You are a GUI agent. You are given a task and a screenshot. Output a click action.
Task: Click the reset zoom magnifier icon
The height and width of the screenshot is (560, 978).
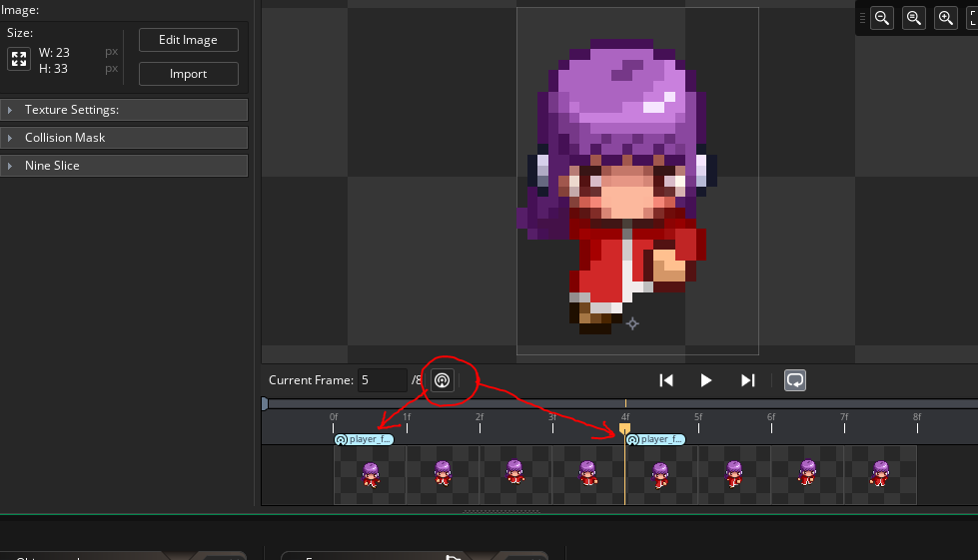[x=913, y=18]
